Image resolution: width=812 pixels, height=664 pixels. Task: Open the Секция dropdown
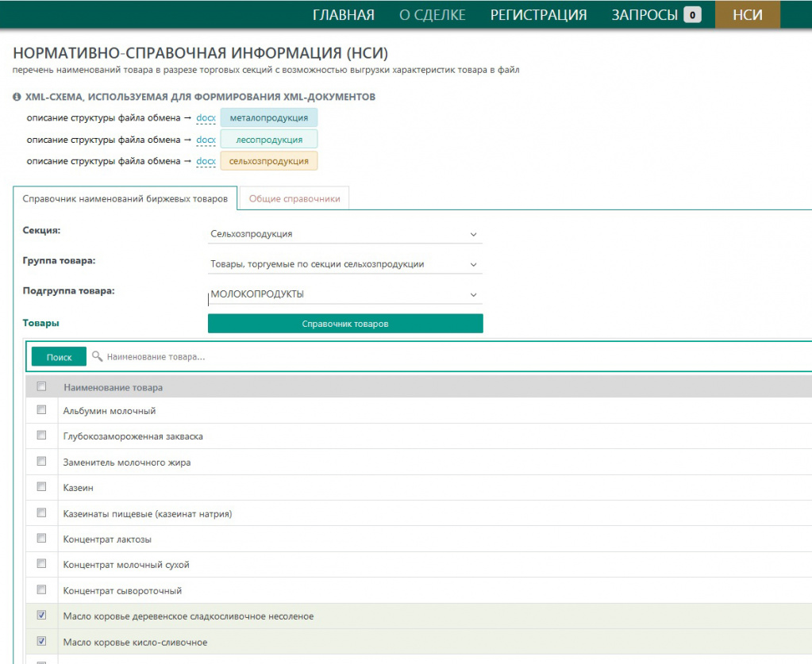click(344, 234)
